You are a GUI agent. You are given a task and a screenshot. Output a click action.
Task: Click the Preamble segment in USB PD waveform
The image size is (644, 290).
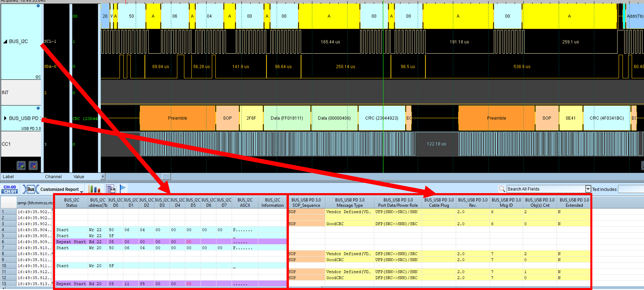pos(177,118)
